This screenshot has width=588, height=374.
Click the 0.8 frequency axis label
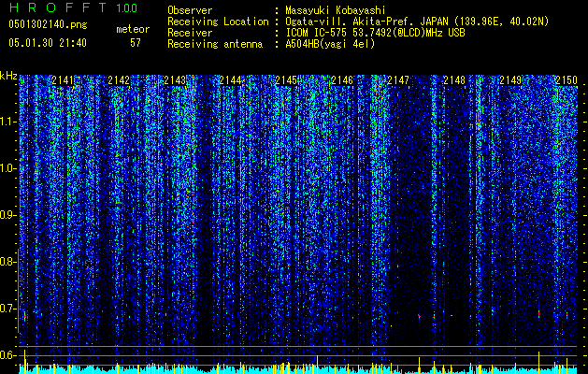click(7, 262)
